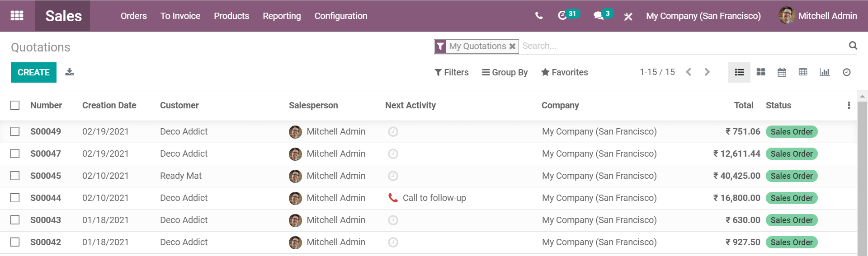The image size is (868, 256).
Task: Click the vertical scrollbar thumb
Action: point(862,178)
